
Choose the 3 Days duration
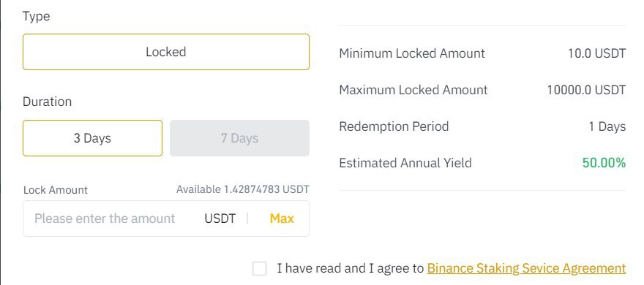pos(92,138)
